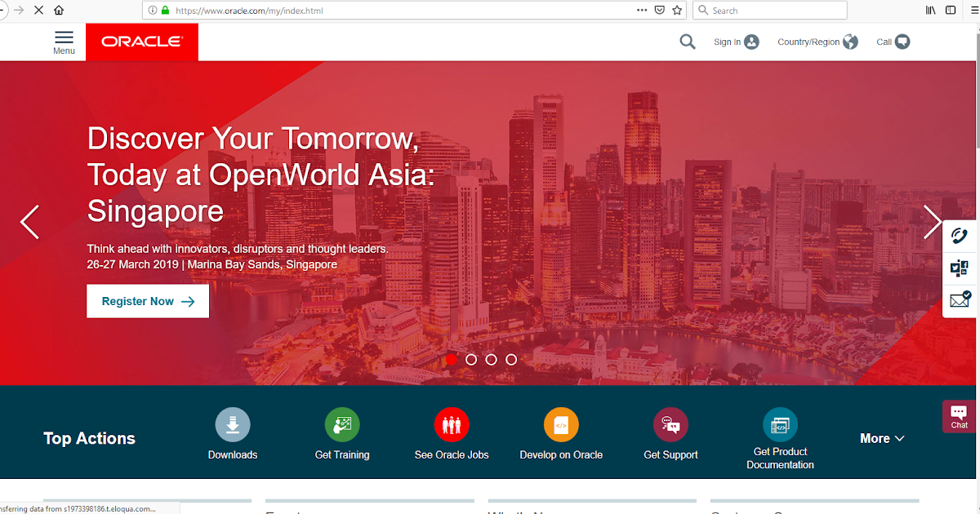Open the page actions ellipsis menu

pyautogui.click(x=641, y=10)
